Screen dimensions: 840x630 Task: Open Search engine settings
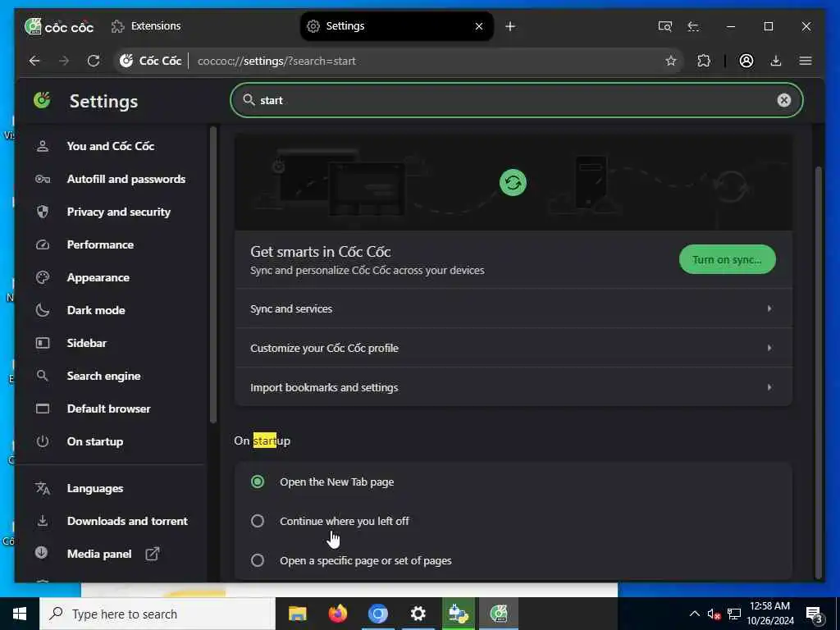pos(103,376)
